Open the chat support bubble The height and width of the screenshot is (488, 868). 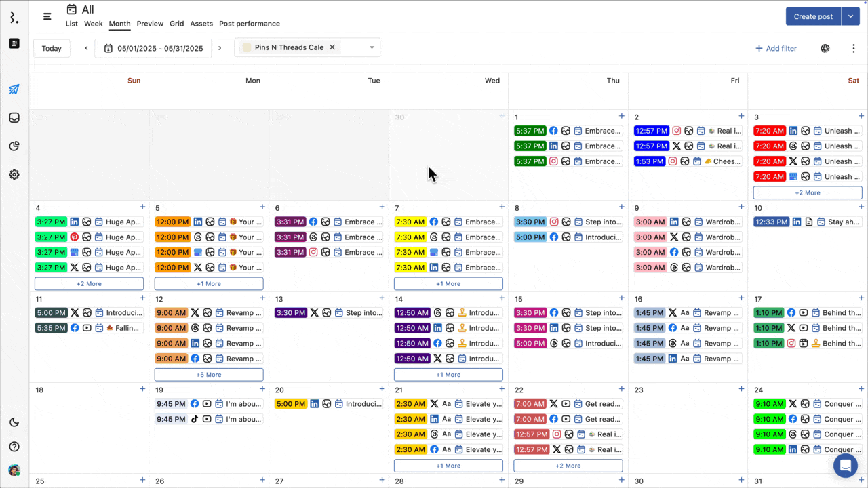[x=846, y=466]
